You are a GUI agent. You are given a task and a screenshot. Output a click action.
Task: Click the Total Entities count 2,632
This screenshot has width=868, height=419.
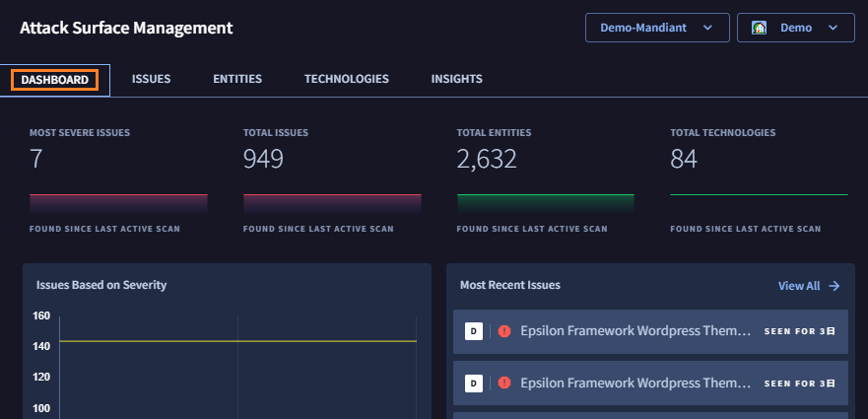click(487, 159)
